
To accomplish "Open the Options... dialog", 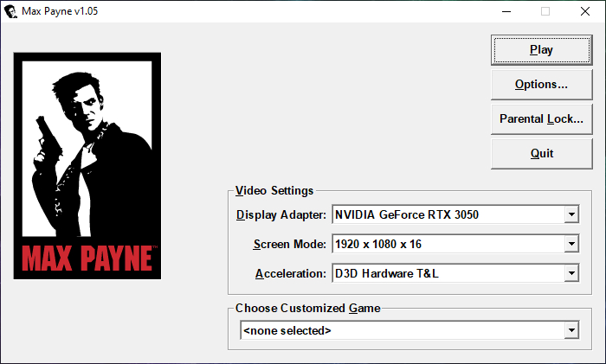I will [541, 85].
